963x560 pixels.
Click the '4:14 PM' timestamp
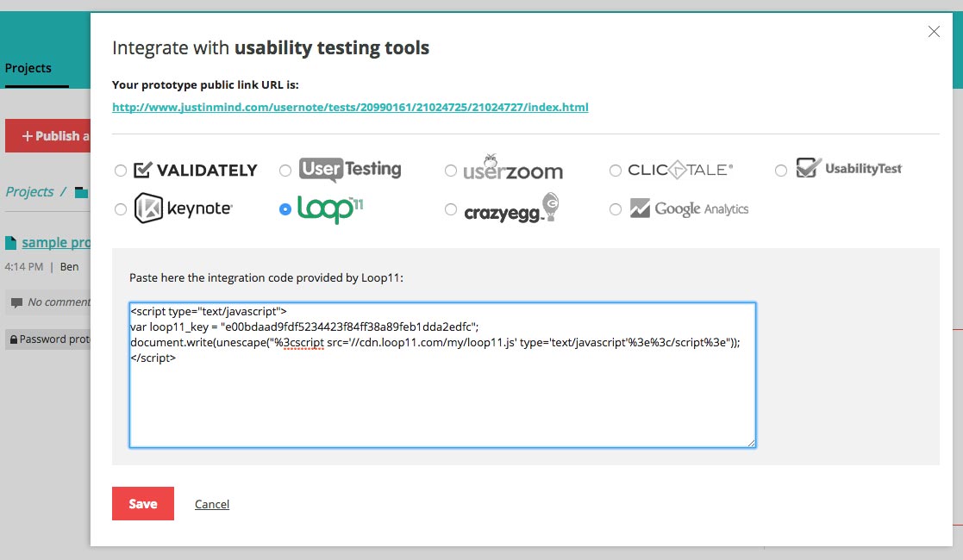[x=24, y=266]
